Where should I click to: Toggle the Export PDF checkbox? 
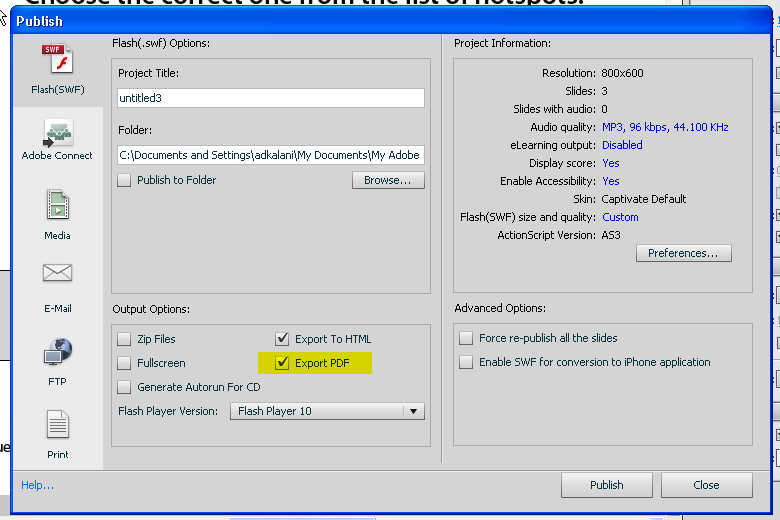pyautogui.click(x=282, y=363)
